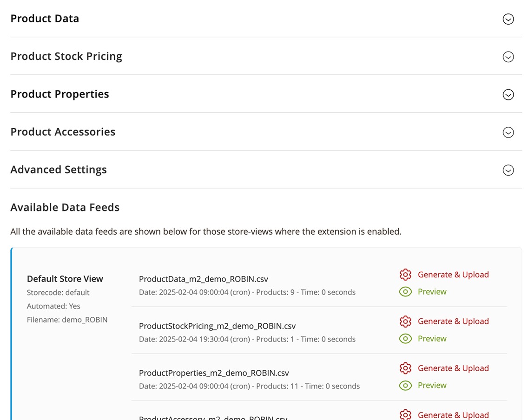Image resolution: width=528 pixels, height=420 pixels.
Task: Click gear icon for ProductAccessory feed
Action: [x=405, y=414]
